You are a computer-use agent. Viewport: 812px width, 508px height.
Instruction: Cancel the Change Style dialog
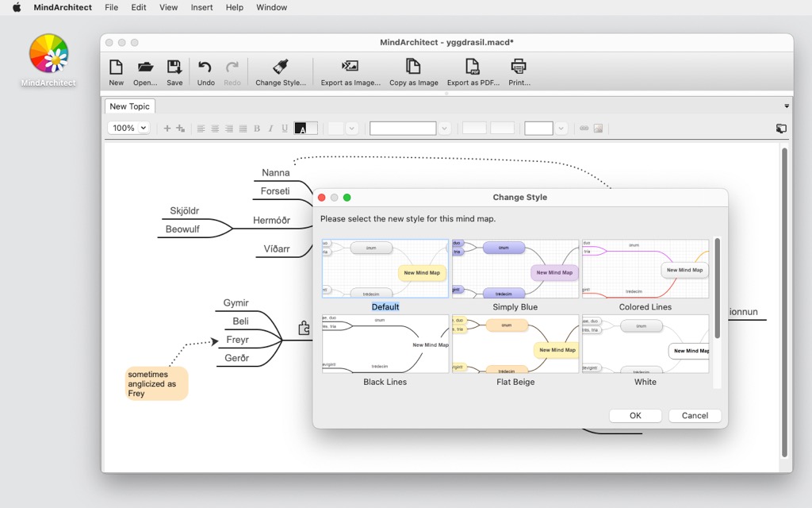pos(694,415)
